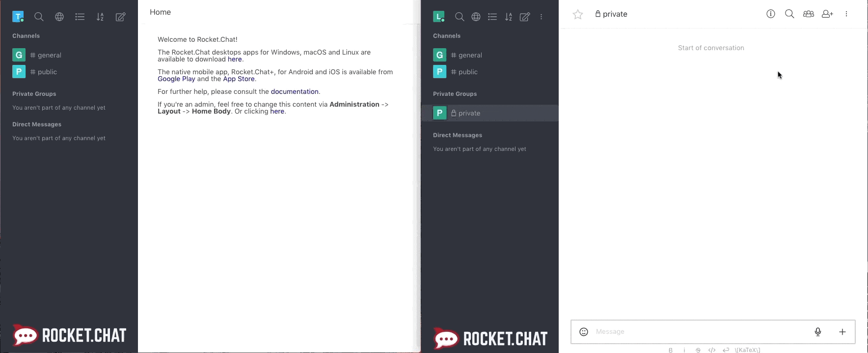Click the Message input field
The width and height of the screenshot is (868, 353).
tap(701, 332)
